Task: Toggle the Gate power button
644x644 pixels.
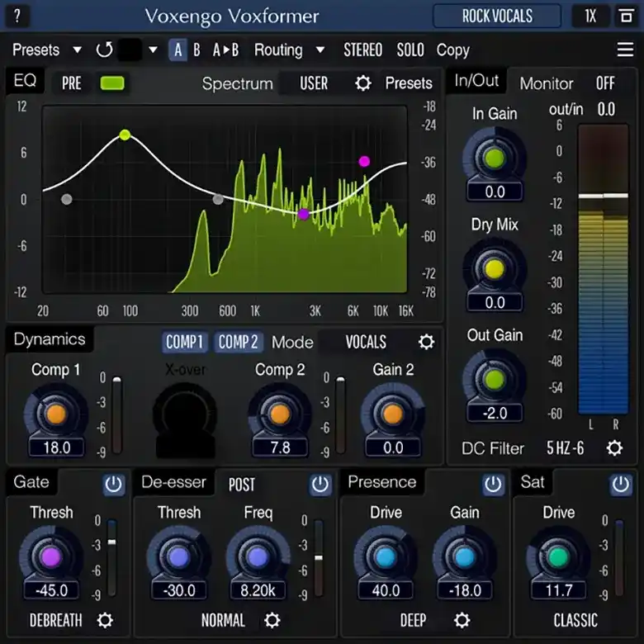Action: click(x=113, y=484)
